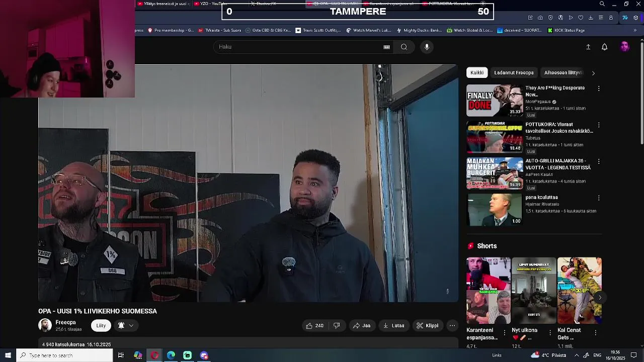Viewport: 644px width, 362px height.
Task: Open YouTube account avatar menu
Action: [625, 47]
